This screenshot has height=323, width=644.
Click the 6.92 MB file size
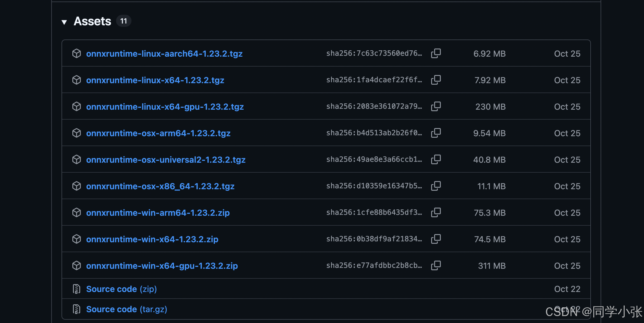point(489,54)
